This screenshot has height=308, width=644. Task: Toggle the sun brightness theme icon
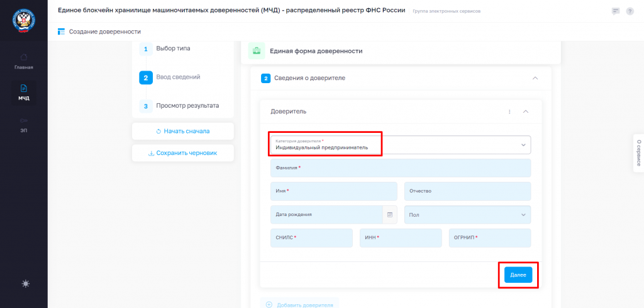(26, 283)
